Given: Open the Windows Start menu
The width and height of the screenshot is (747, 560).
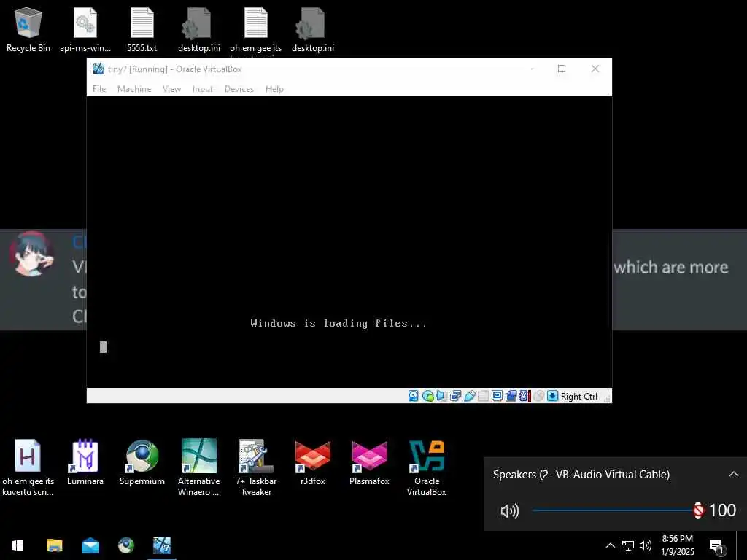Looking at the screenshot, I should (x=18, y=545).
